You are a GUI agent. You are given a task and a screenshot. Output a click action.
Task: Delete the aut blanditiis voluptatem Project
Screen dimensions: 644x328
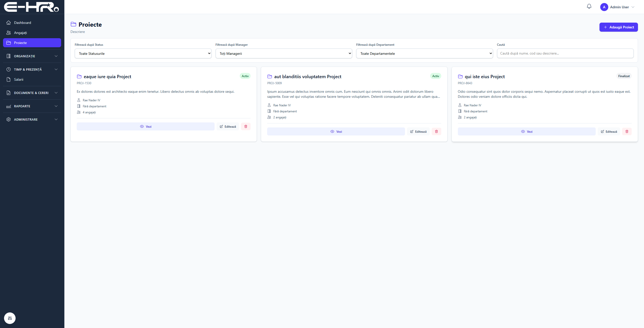(x=436, y=131)
